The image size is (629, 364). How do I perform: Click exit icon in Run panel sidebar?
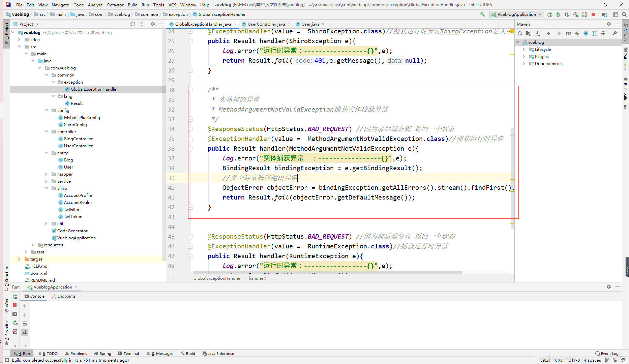(x=15, y=331)
